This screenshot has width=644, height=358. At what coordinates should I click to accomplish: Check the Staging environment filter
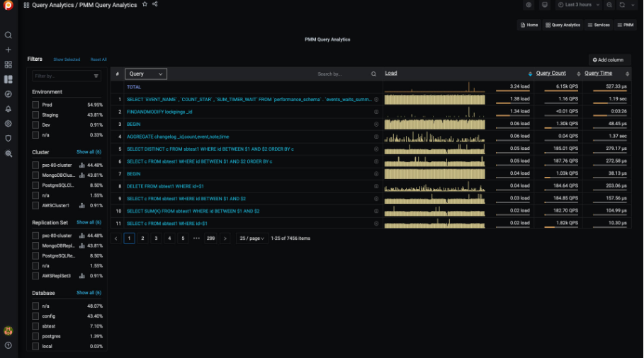click(35, 115)
